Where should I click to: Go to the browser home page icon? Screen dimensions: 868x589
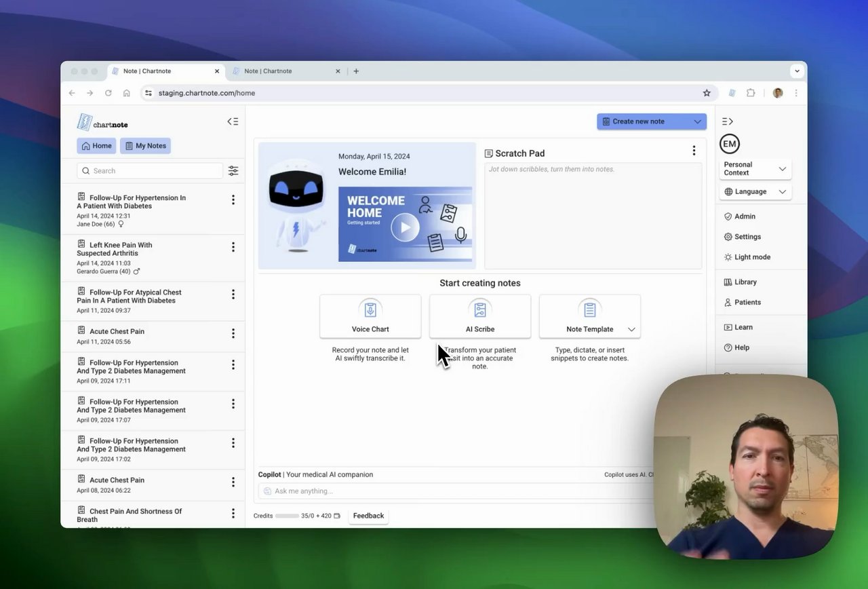[x=126, y=93]
